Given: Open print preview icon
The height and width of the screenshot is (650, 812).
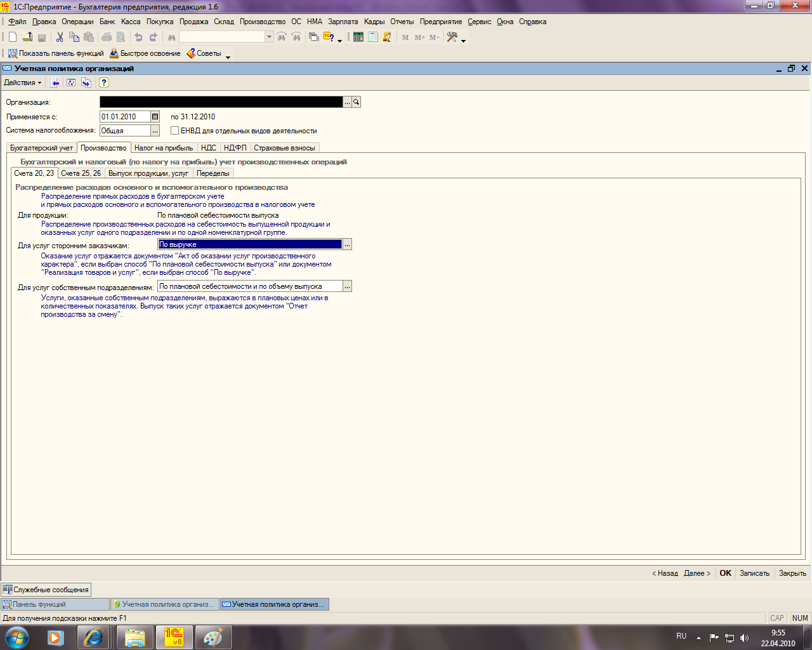Looking at the screenshot, I should pos(121,37).
